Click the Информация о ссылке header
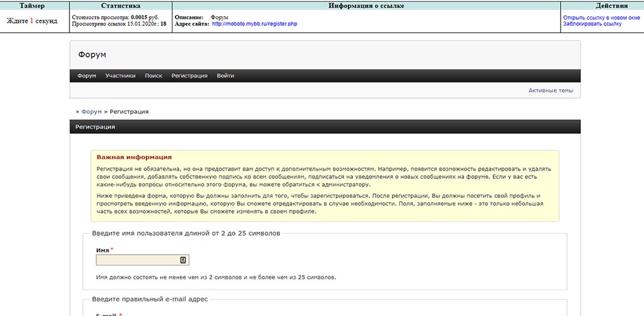 click(366, 6)
